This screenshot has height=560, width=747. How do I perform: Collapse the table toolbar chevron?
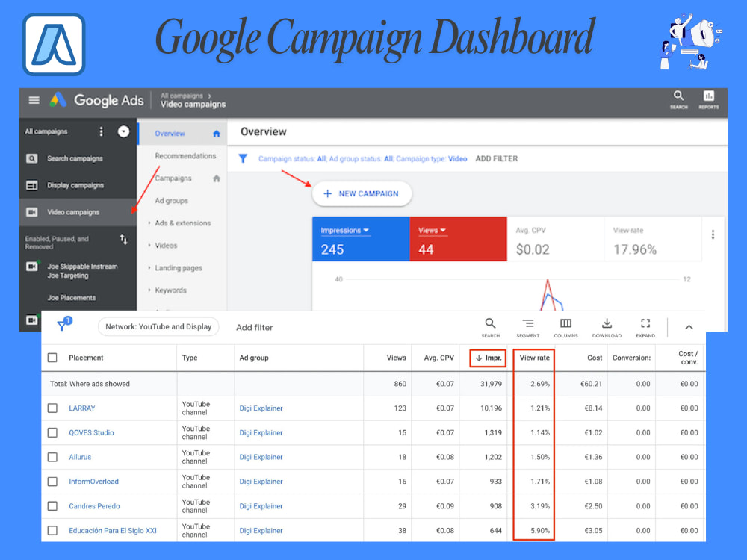pyautogui.click(x=689, y=327)
